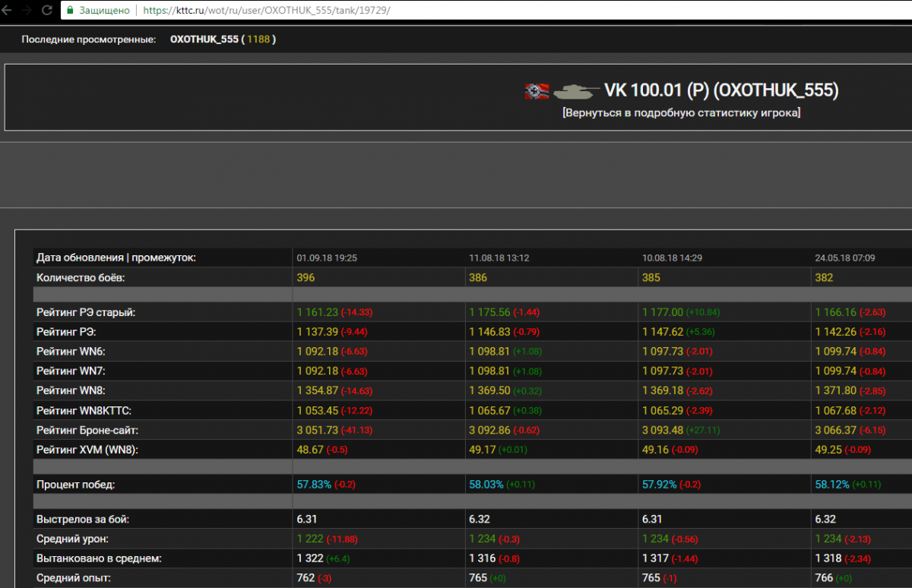Screen dimensions: 912x588
Task: Click WN6 rating value 1 092.18
Action: click(x=317, y=352)
